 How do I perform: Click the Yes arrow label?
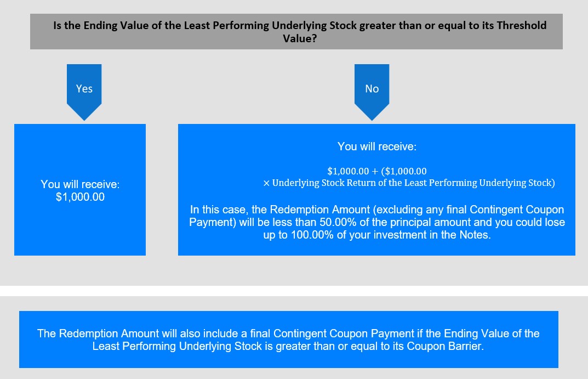tap(84, 89)
